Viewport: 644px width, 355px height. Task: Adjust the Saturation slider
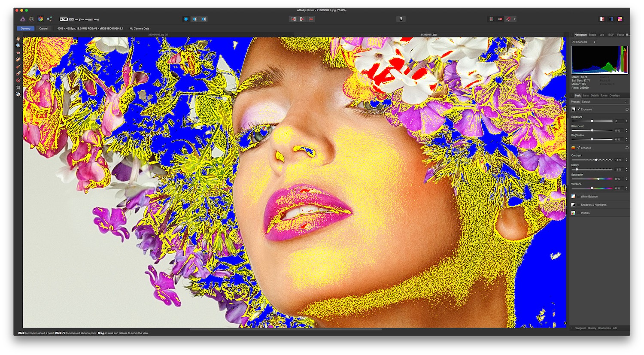tap(592, 179)
